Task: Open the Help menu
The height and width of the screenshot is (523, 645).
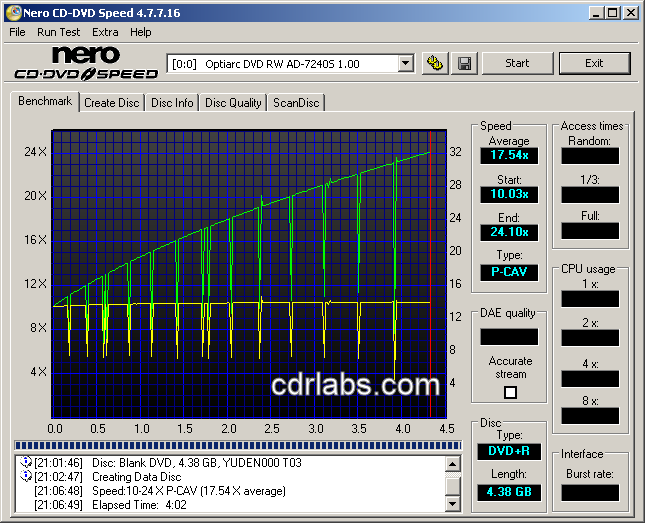Action: 141,32
